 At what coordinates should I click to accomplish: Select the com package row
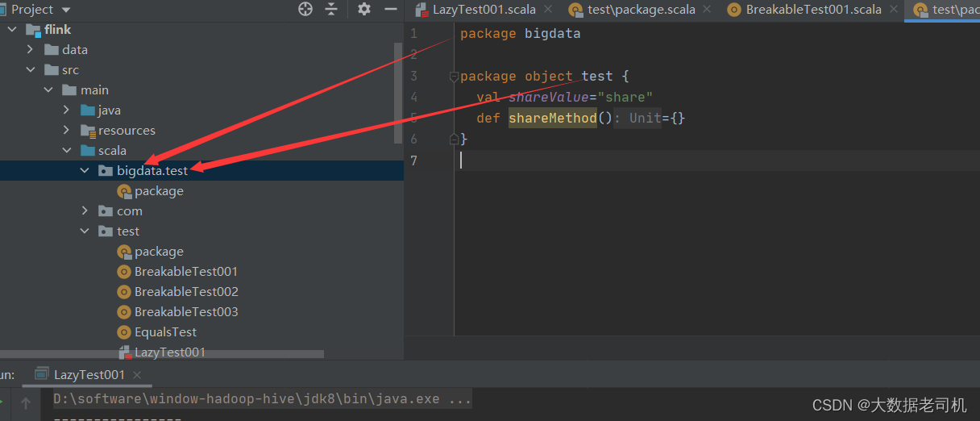coord(201,211)
